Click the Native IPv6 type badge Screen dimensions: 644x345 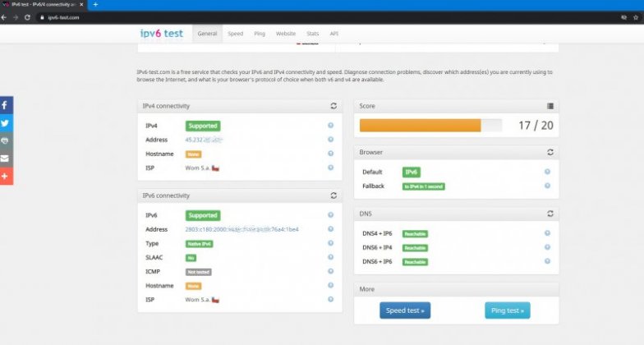pyautogui.click(x=199, y=243)
